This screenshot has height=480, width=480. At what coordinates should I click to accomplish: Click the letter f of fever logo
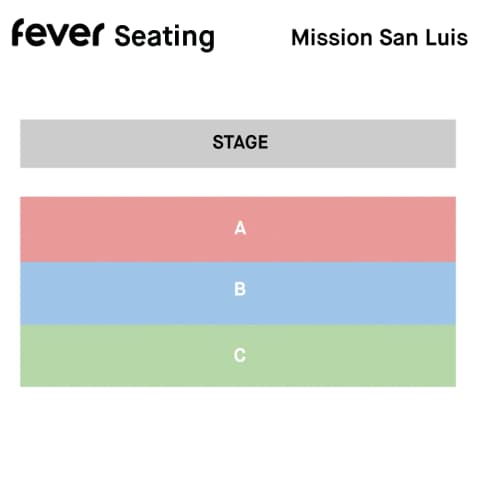[19, 32]
